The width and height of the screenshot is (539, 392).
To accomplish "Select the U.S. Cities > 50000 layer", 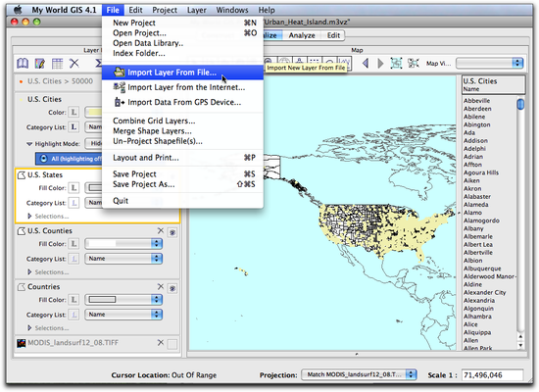I will [60, 81].
